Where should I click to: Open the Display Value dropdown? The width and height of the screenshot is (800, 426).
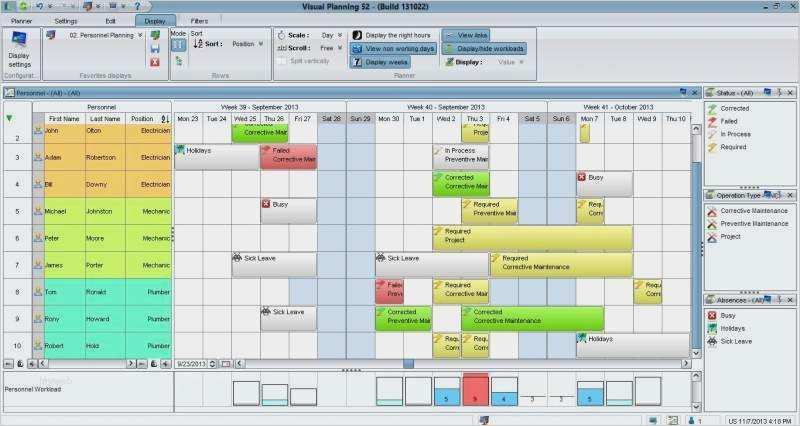521,62
